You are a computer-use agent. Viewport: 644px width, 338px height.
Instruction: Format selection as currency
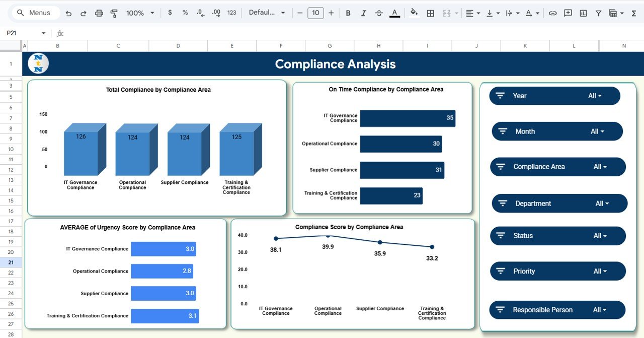[x=170, y=13]
